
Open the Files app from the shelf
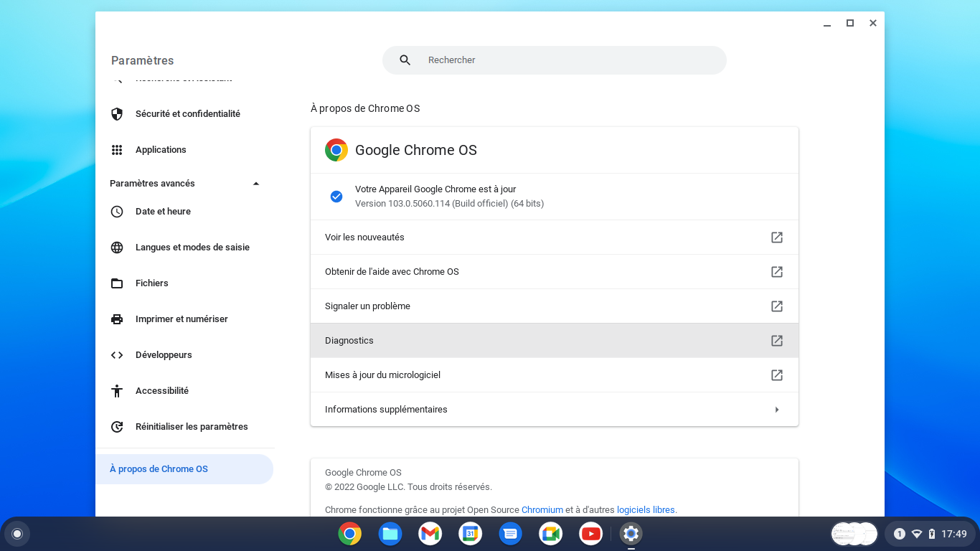(390, 534)
